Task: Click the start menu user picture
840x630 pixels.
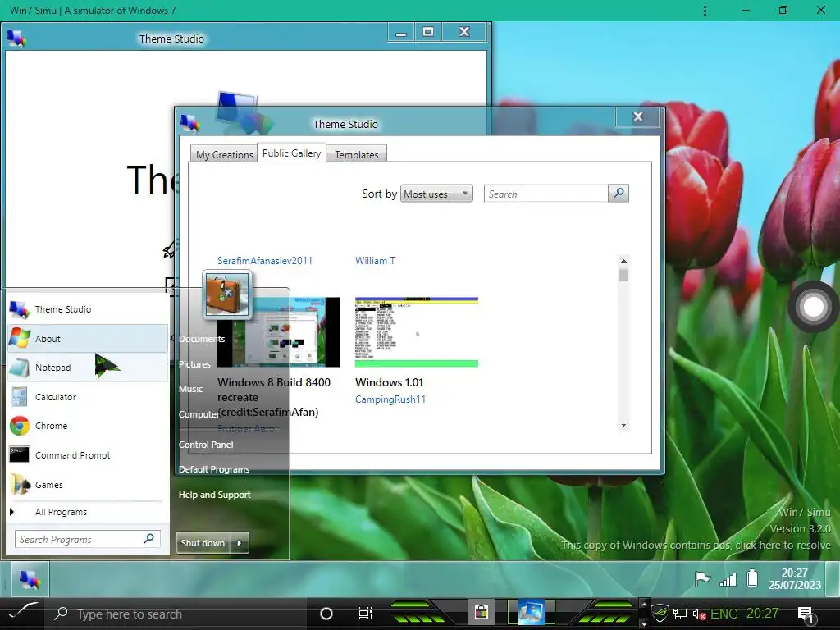Action: pos(227,294)
